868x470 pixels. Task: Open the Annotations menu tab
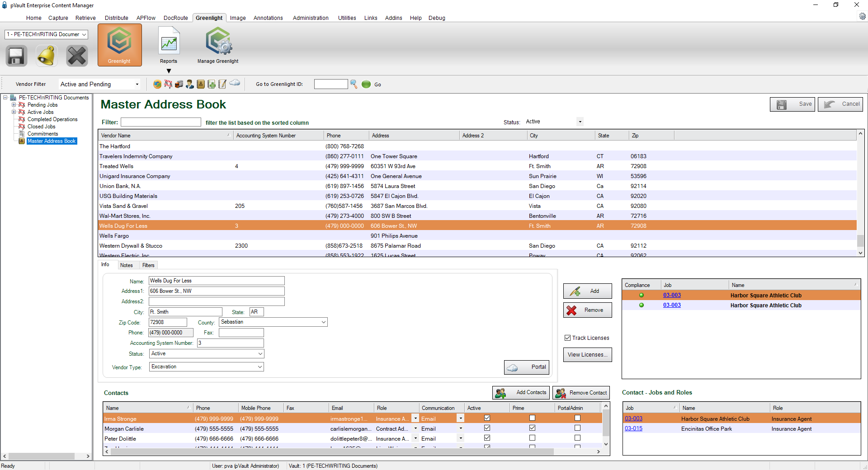pos(268,18)
